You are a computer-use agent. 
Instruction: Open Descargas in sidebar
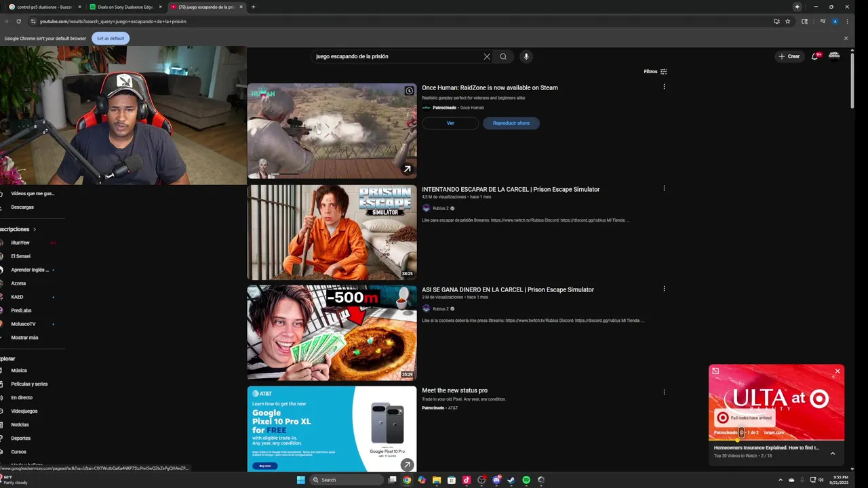[22, 207]
